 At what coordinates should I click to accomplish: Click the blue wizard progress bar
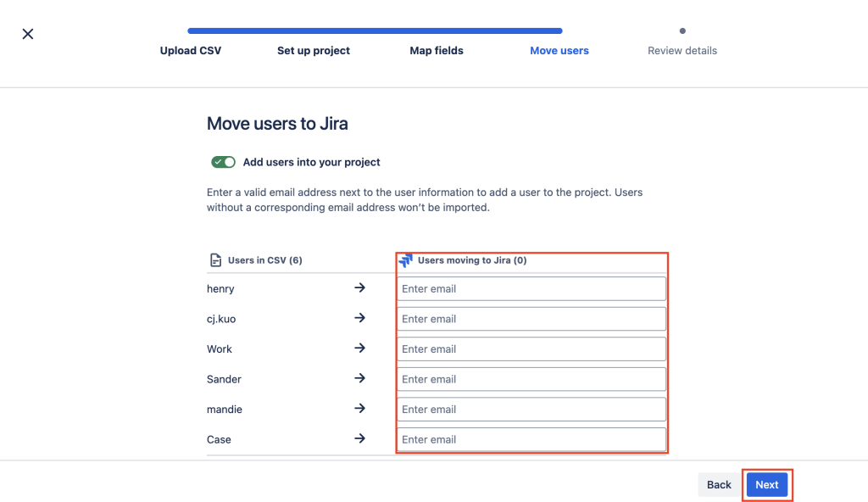[x=375, y=31]
